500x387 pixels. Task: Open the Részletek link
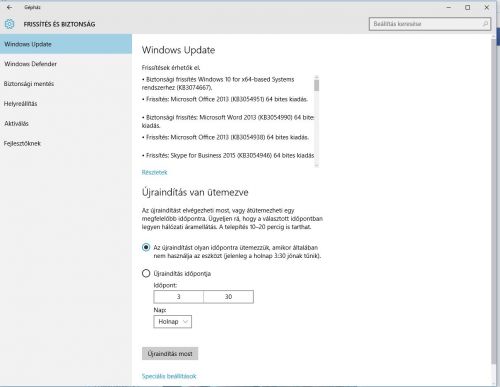(154, 172)
